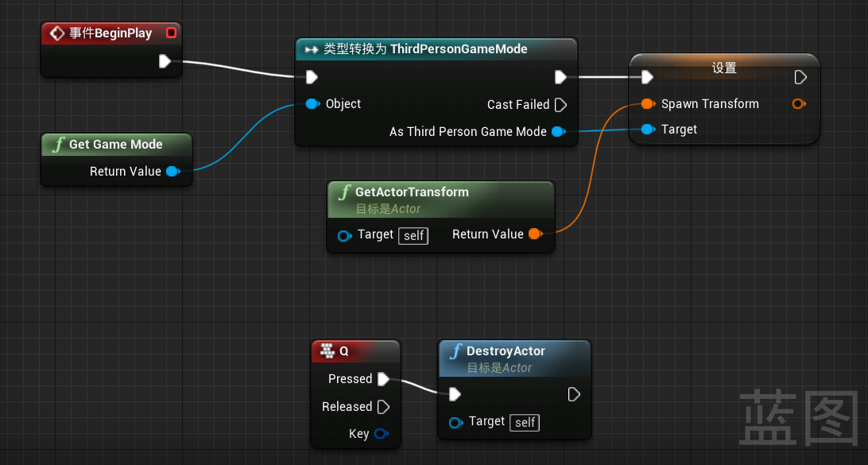The width and height of the screenshot is (868, 465).
Task: Click the Spawn Transform output pin
Action: [798, 103]
